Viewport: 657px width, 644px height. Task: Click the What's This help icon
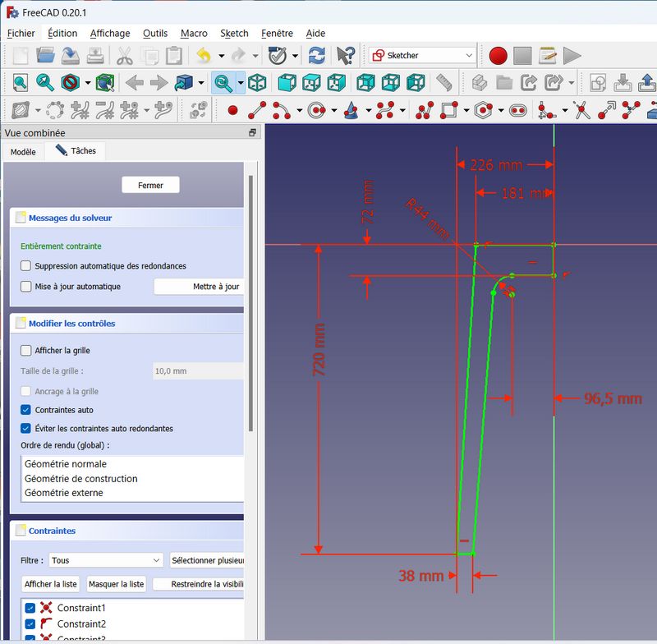[x=346, y=56]
